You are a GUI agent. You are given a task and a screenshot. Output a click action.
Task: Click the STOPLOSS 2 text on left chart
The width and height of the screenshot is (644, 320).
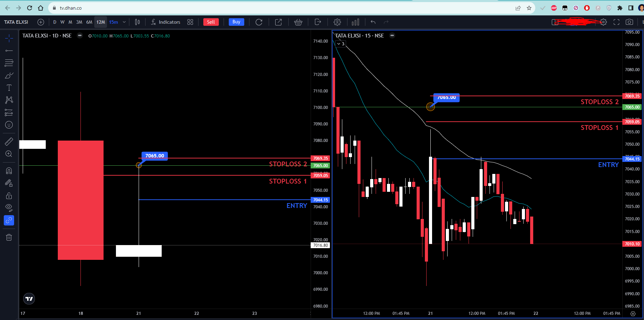pos(288,164)
